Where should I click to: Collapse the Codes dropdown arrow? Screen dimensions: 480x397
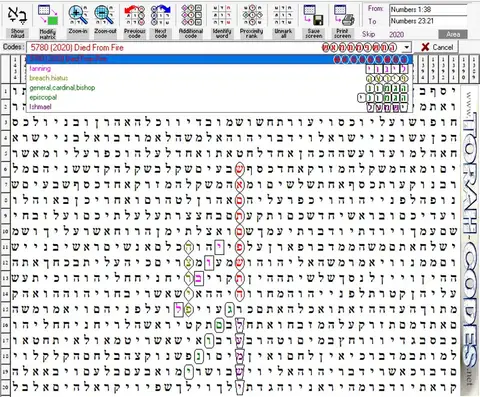[406, 47]
